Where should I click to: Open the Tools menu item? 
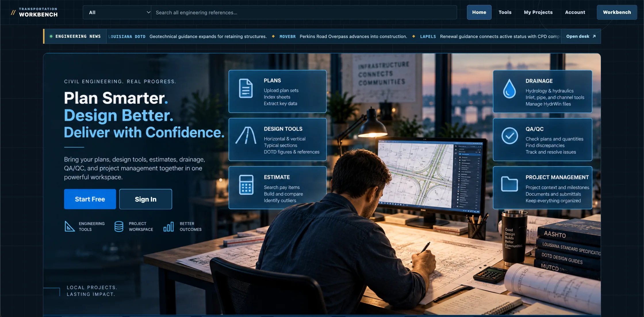tap(505, 12)
